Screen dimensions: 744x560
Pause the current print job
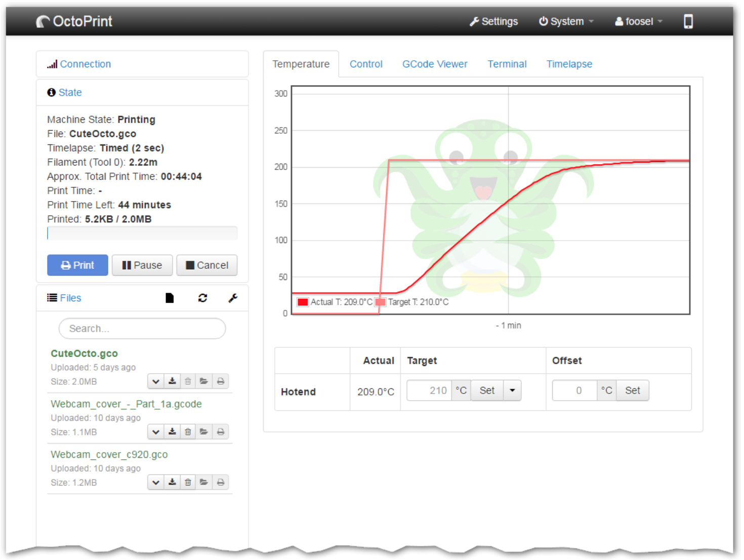pos(142,265)
